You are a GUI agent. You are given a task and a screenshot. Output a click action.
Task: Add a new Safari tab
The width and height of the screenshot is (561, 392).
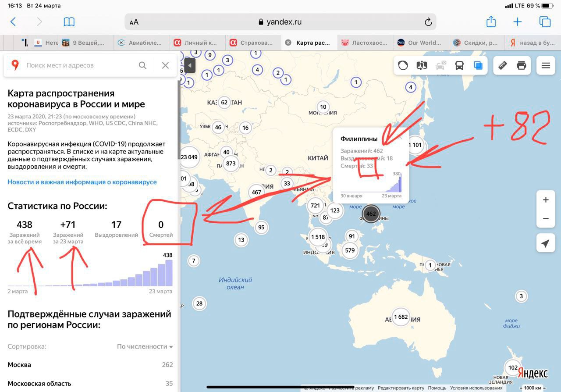518,22
